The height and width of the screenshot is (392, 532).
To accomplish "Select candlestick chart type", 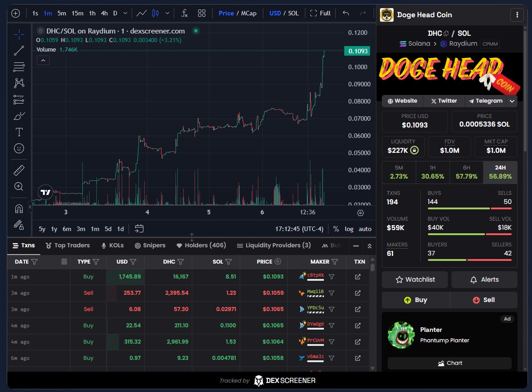I will tap(156, 13).
